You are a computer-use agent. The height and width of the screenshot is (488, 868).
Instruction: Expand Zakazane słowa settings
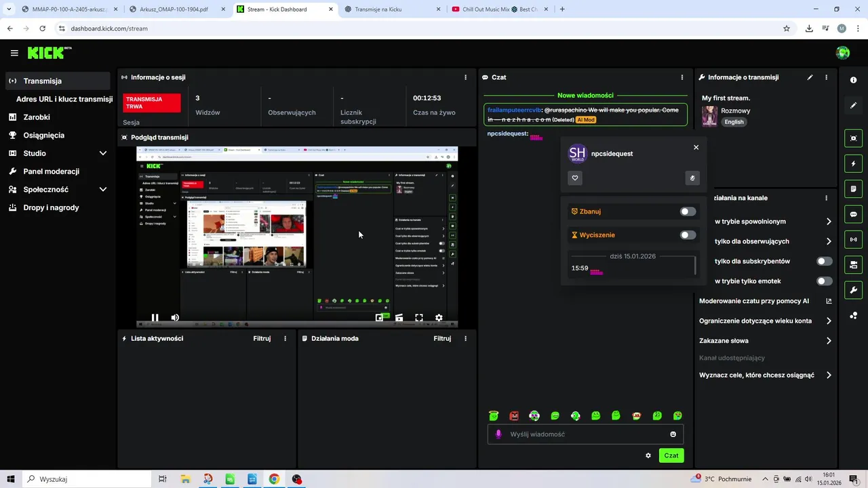tap(829, 341)
